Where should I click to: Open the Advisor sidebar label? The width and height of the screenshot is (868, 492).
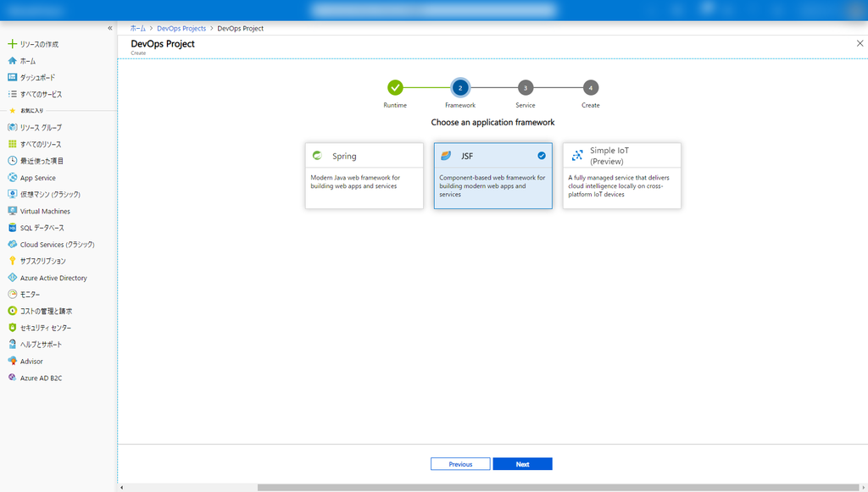click(31, 362)
